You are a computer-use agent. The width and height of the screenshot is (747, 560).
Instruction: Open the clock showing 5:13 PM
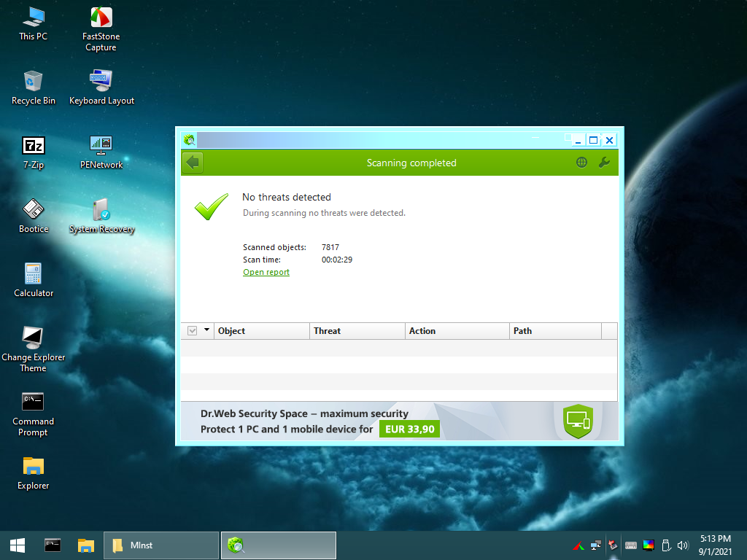coord(715,545)
